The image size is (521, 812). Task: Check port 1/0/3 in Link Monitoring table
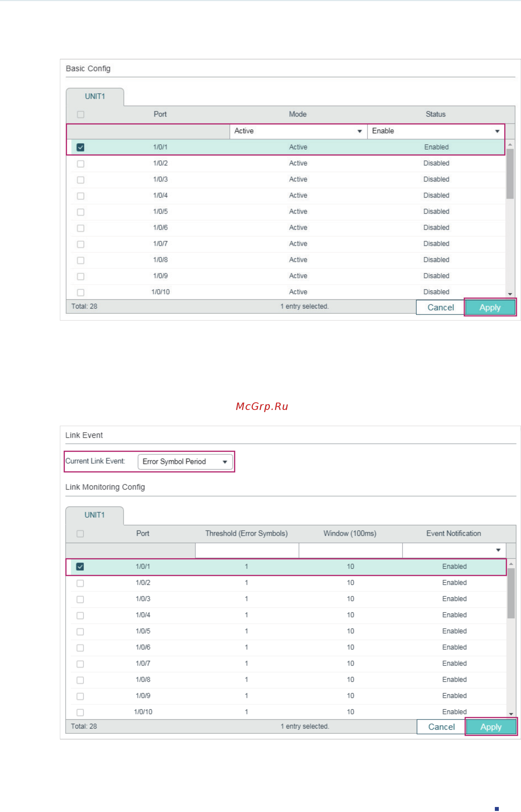point(80,599)
